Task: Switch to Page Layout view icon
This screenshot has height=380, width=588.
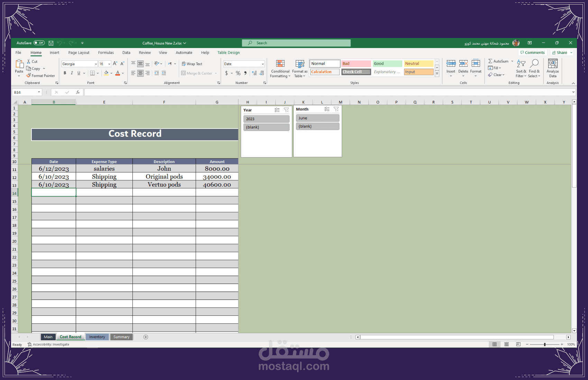Action: pos(506,344)
